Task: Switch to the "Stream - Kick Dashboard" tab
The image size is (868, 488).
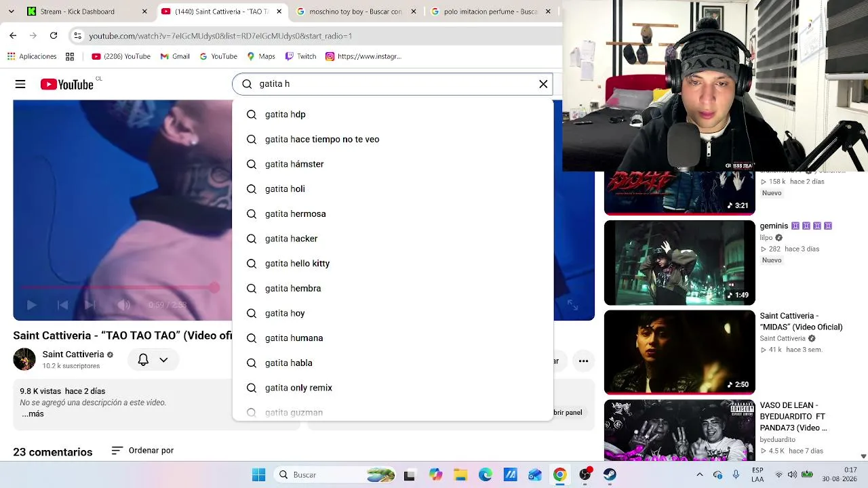Action: [x=87, y=12]
